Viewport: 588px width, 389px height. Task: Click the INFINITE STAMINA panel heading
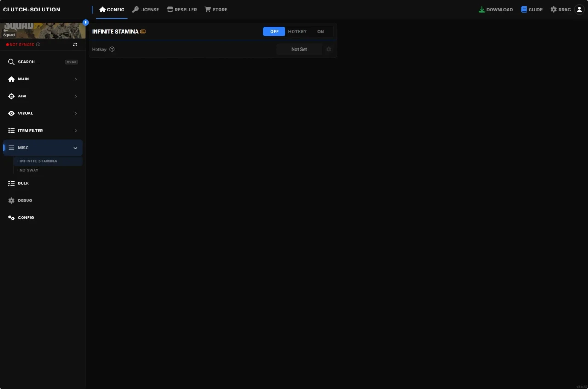(x=115, y=32)
